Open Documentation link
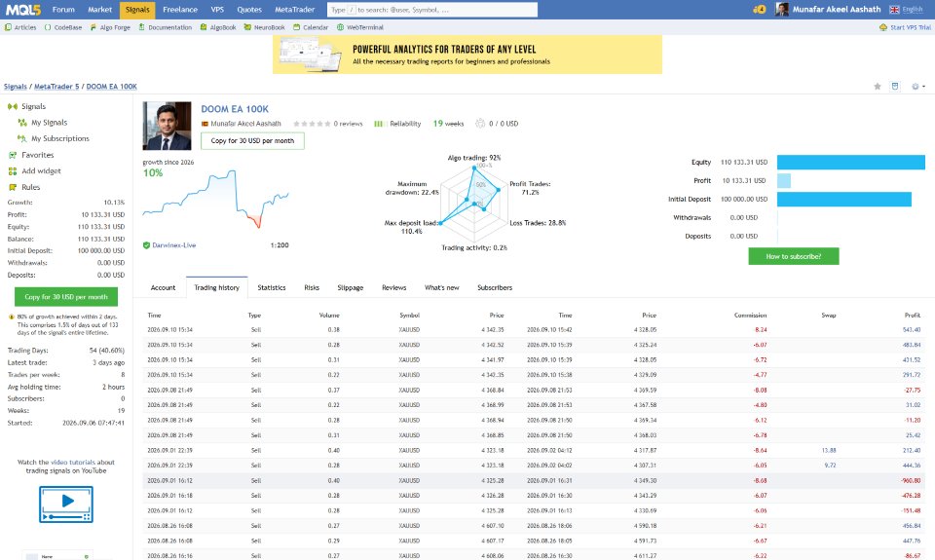The height and width of the screenshot is (560, 935). 166,27
